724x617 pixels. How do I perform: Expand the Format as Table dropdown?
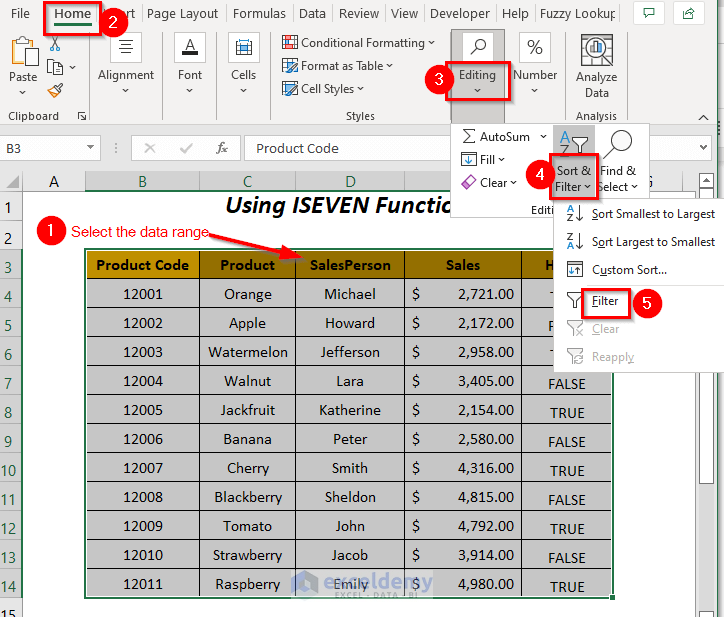point(390,66)
